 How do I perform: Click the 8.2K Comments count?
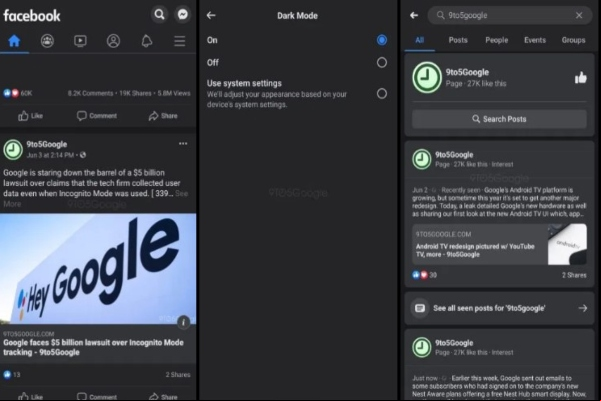tap(90, 93)
